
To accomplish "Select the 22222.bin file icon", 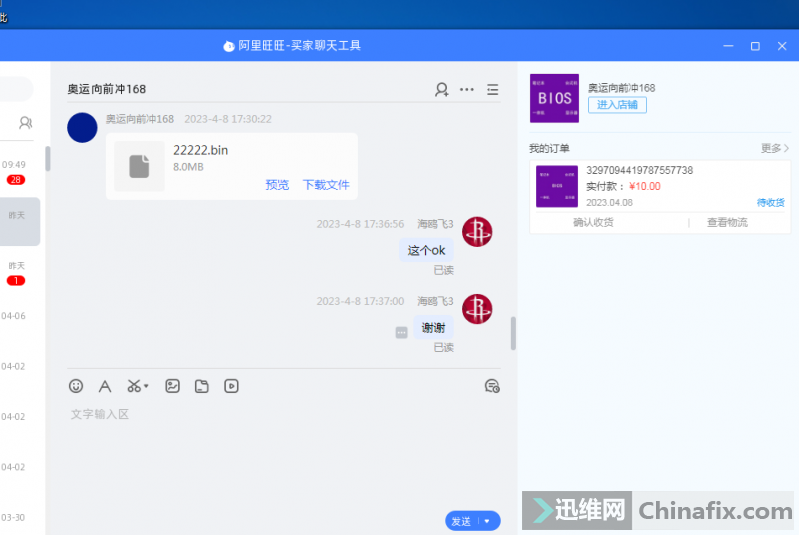I will 139,166.
